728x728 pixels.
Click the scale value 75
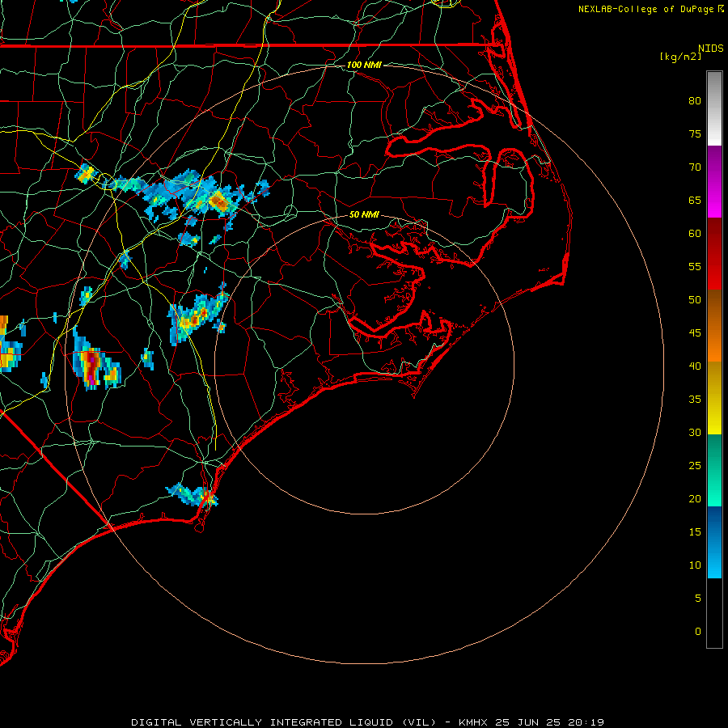coord(695,134)
